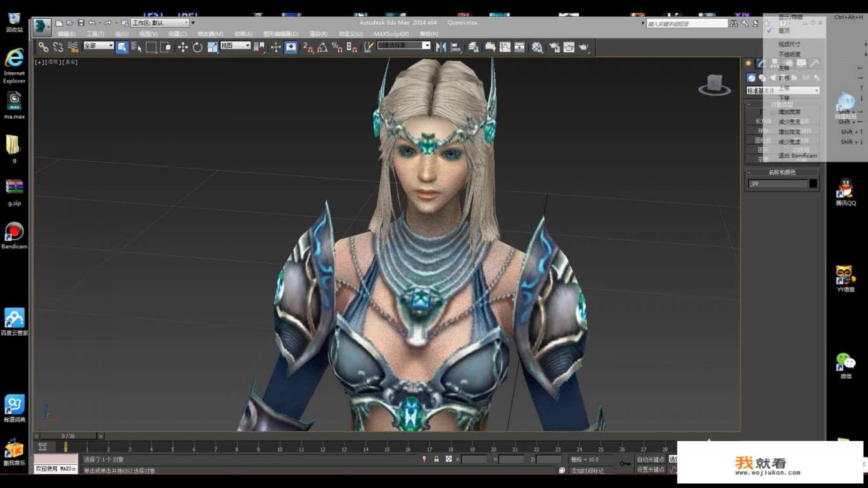This screenshot has height=488, width=868.
Task: Toggle the Window/Crossing selection icon
Action: [x=165, y=46]
